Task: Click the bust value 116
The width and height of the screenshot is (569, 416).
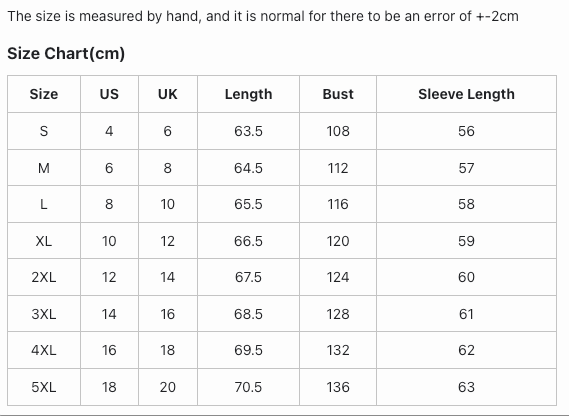Action: (338, 204)
